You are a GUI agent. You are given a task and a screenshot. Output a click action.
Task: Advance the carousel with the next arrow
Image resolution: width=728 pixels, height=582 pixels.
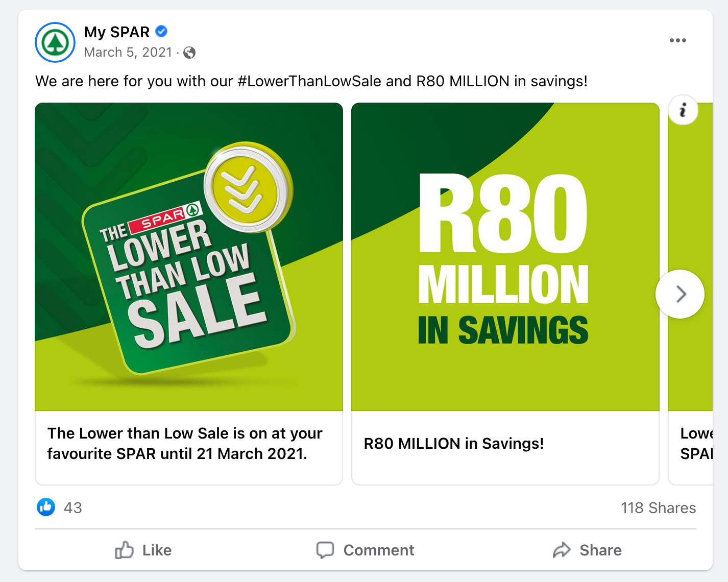[680, 294]
